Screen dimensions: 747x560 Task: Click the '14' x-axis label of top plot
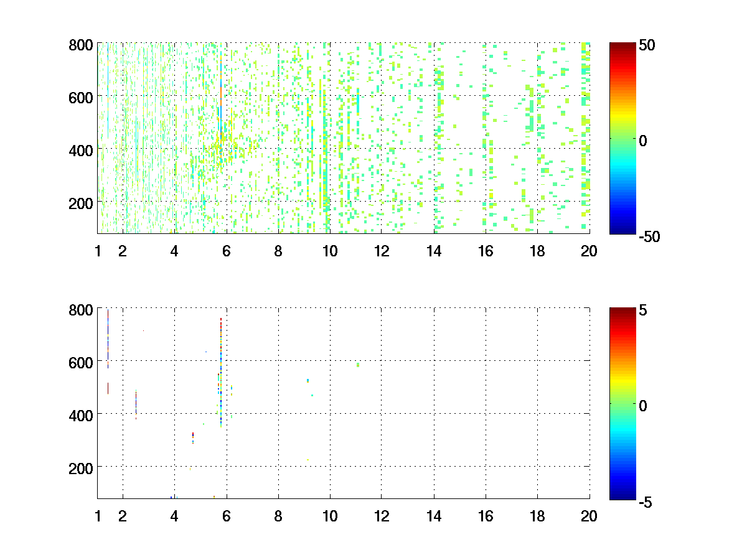coord(433,251)
